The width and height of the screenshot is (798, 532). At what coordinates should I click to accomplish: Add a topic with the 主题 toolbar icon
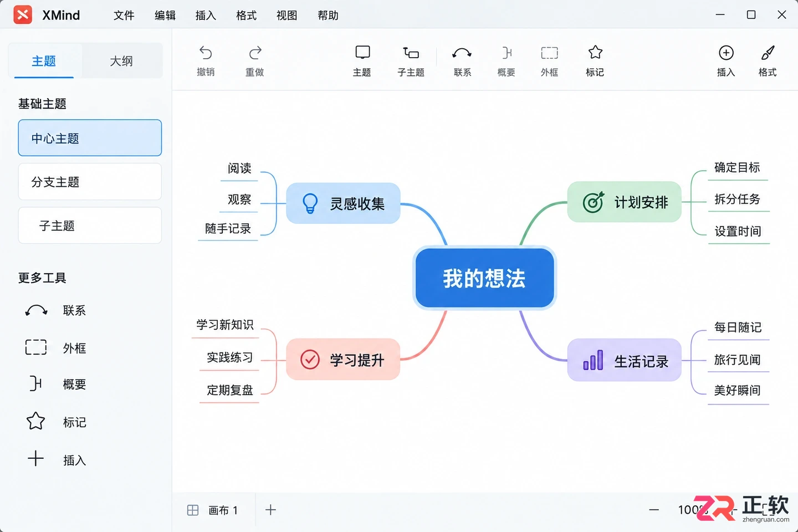point(362,53)
